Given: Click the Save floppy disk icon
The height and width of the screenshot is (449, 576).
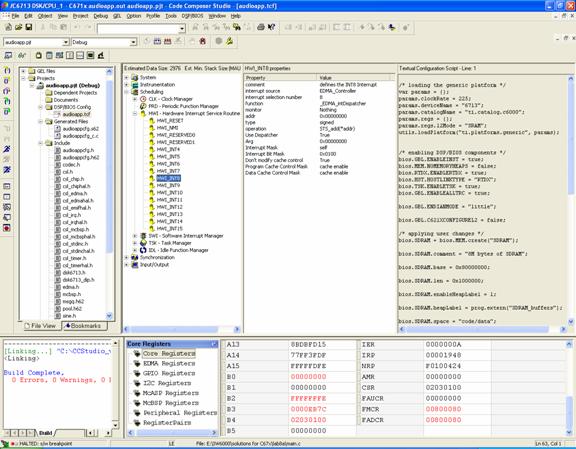Looking at the screenshot, I should [x=29, y=27].
